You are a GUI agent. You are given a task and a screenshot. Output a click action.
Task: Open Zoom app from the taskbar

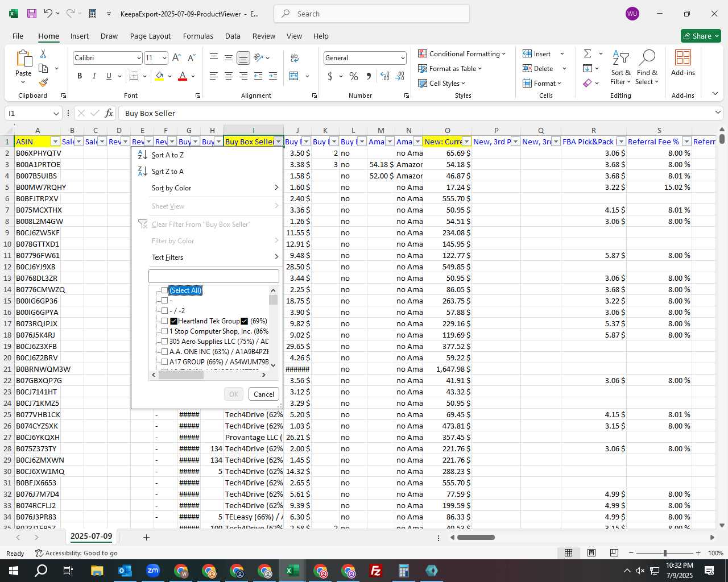click(x=153, y=571)
